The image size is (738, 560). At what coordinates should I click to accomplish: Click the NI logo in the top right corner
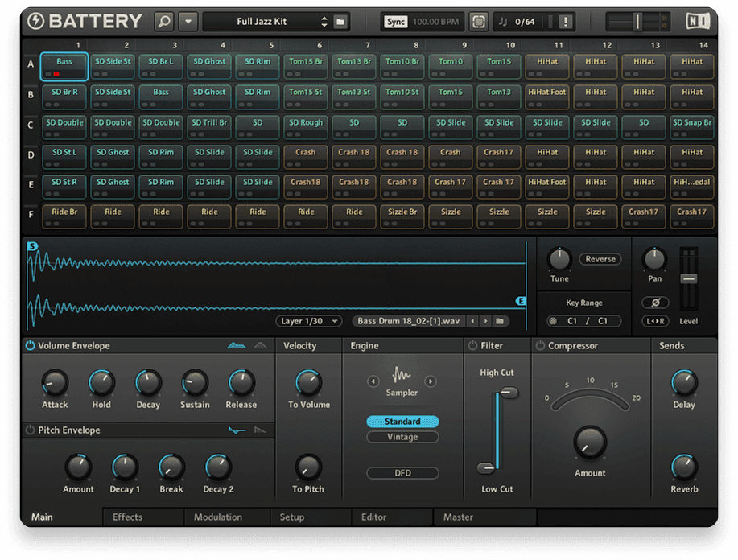point(699,22)
